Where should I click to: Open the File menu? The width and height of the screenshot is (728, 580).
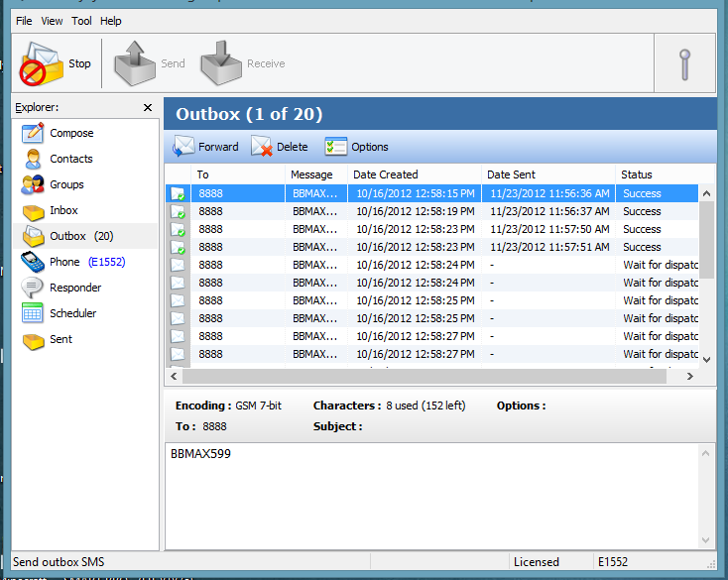(24, 21)
